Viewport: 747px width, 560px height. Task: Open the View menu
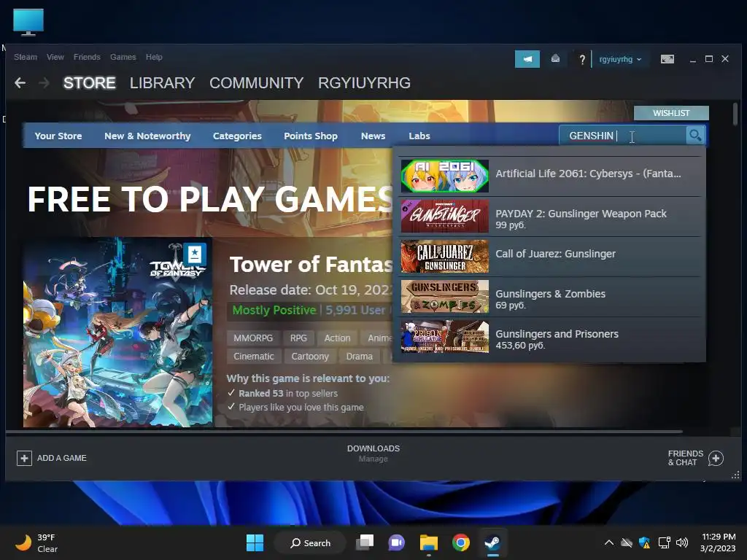point(55,57)
